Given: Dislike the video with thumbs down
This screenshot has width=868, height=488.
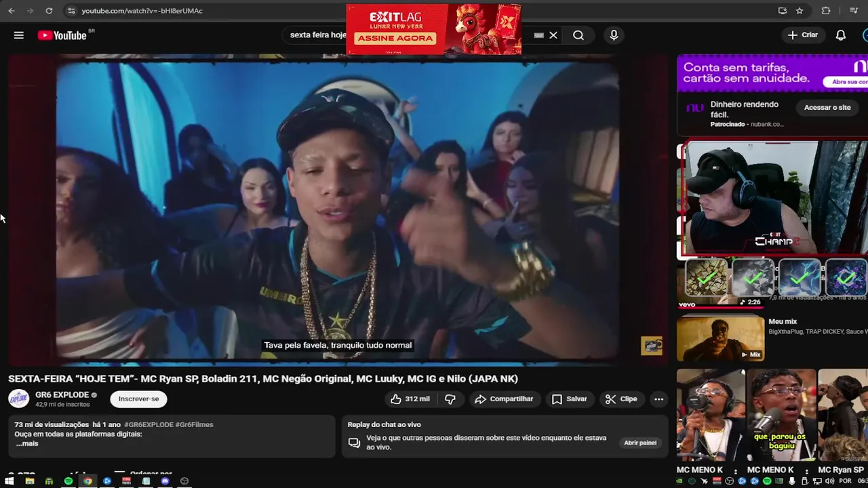Looking at the screenshot, I should coord(450,399).
